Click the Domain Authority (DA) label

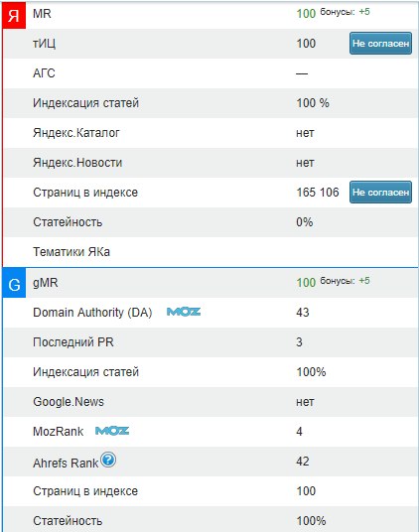click(x=92, y=313)
